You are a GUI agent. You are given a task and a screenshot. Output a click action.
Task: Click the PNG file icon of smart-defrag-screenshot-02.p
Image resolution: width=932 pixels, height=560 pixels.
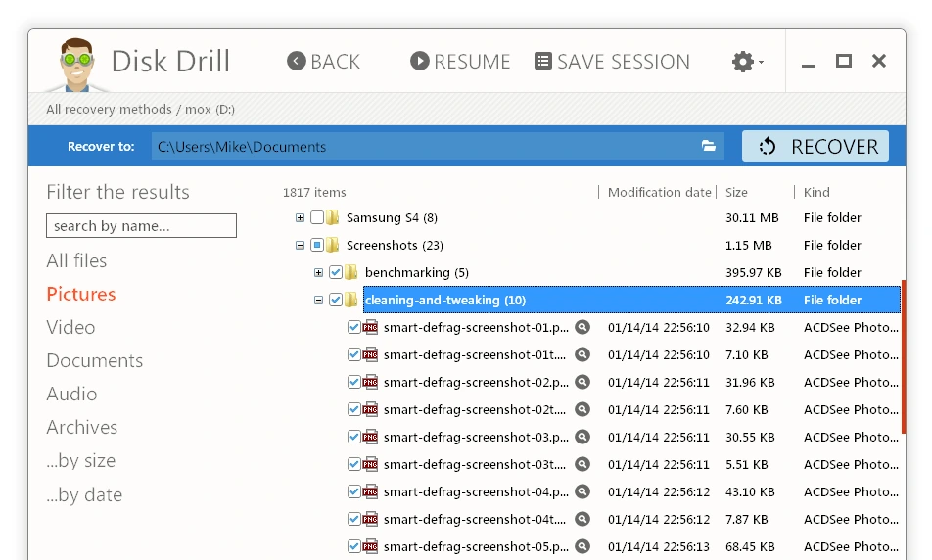[370, 382]
